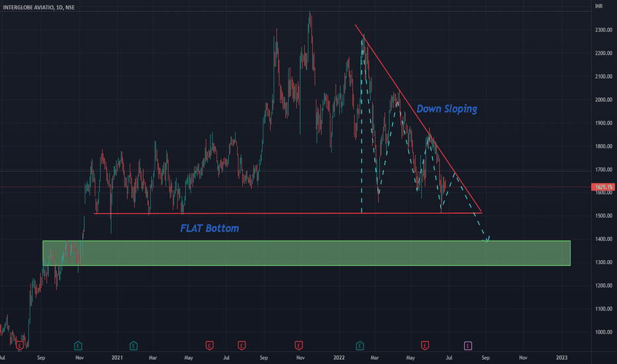Image resolution: width=617 pixels, height=364 pixels.
Task: Click the 1200.00 price axis label
Action: [604, 285]
